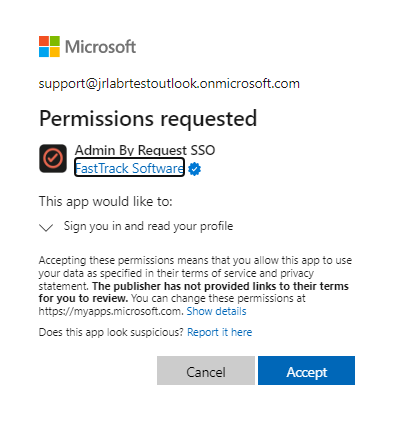
Task: Decline permissions with the Cancel button
Action: [x=206, y=370]
